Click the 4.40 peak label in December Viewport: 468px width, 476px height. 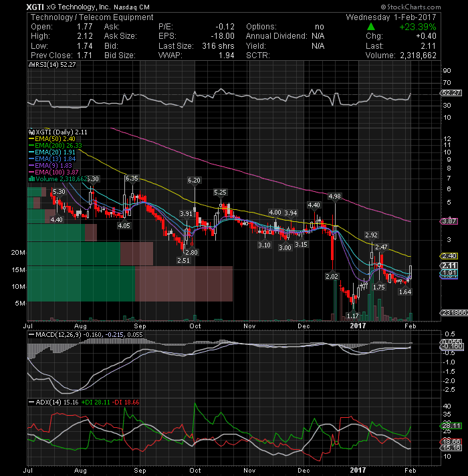[x=314, y=205]
